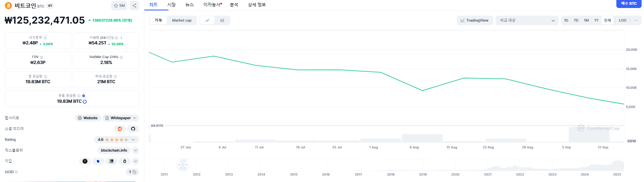Image resolution: width=644 pixels, height=182 pixels.
Task: Open the 거래량 detail arrow
Action: (x=121, y=38)
